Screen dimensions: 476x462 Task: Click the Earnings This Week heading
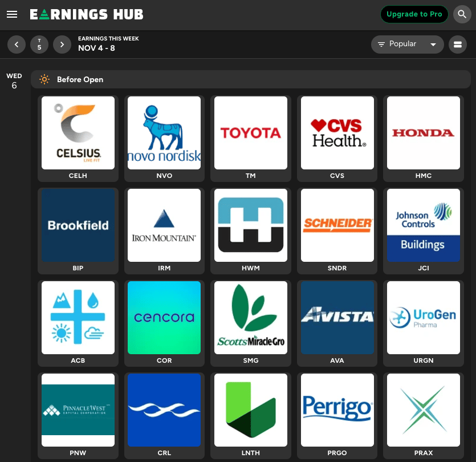click(108, 39)
